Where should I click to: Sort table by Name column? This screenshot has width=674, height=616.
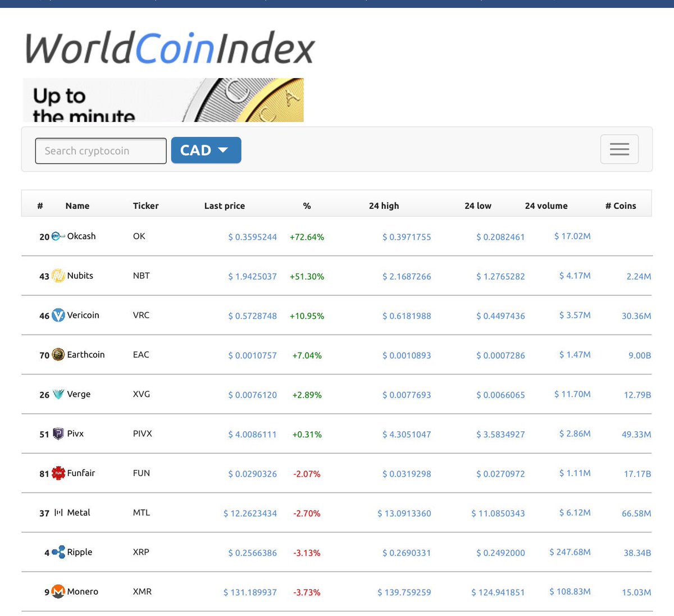(78, 206)
